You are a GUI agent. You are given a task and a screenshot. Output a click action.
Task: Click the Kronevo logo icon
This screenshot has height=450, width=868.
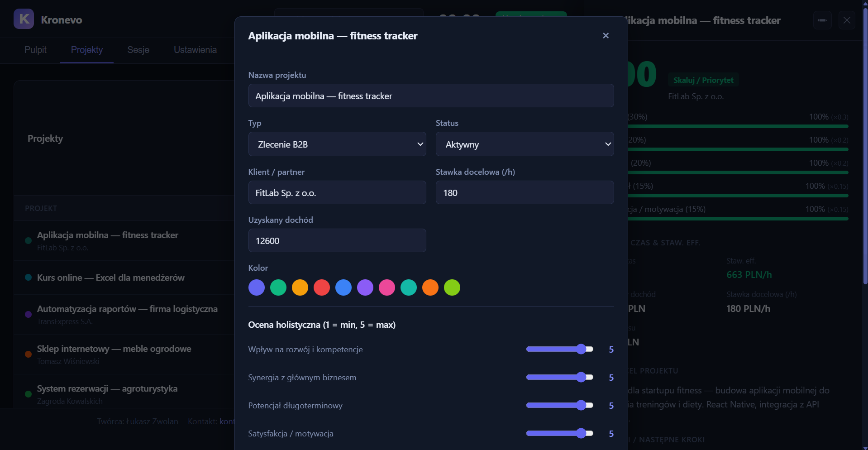(x=24, y=19)
